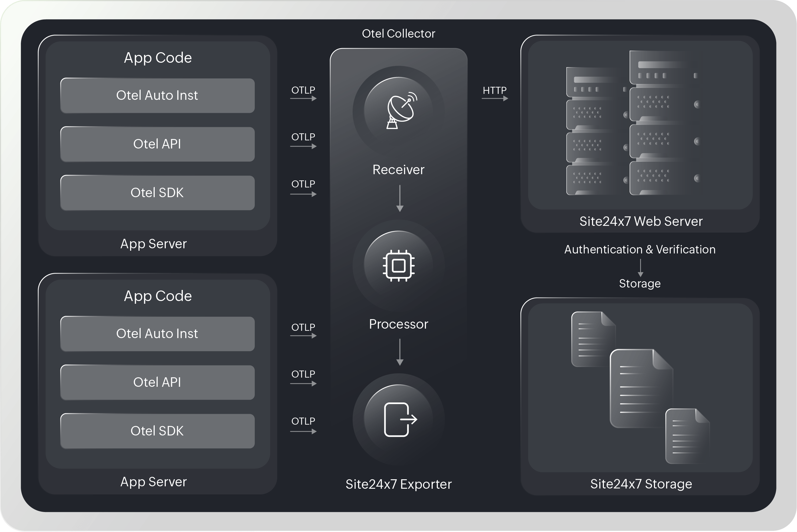This screenshot has width=797, height=532.
Task: Click the Otel SDK block in top App Code
Action: [157, 193]
